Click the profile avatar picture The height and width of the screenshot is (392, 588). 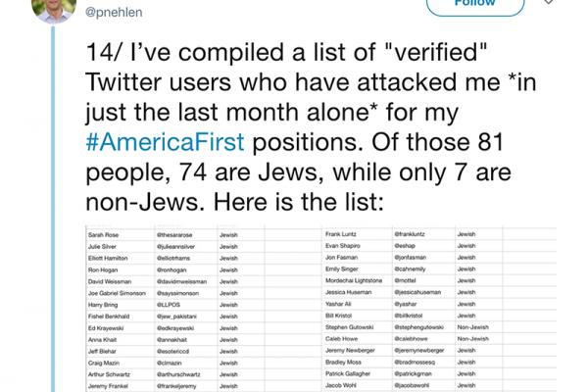coord(54,8)
